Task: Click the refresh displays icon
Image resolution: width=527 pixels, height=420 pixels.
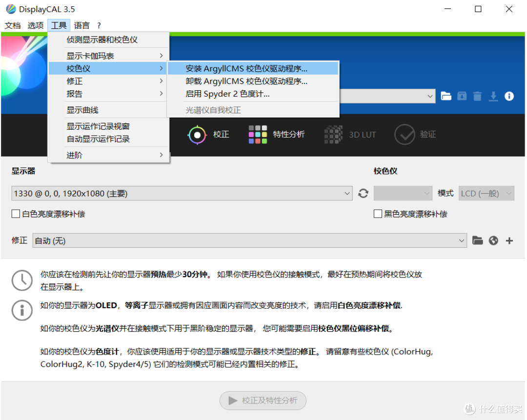Action: [x=363, y=193]
